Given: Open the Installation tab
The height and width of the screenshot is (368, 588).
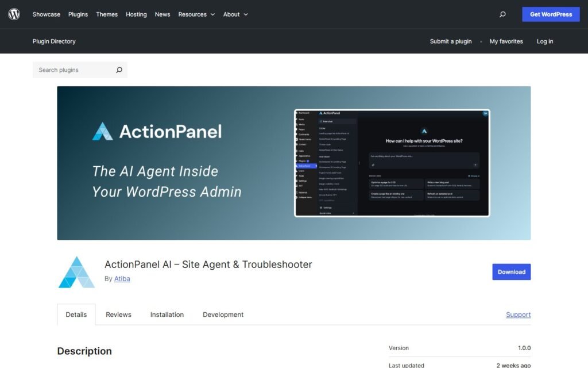Looking at the screenshot, I should pos(167,315).
